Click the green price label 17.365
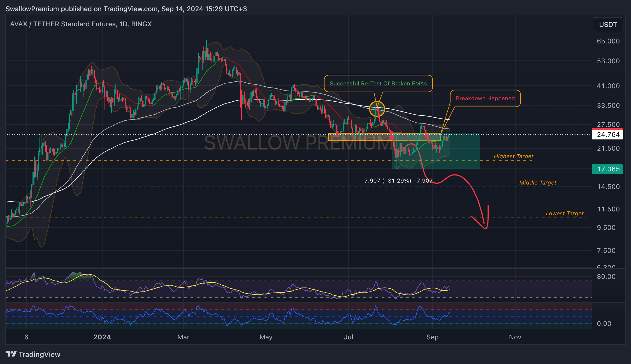Viewport: 631px width, 364px height. [x=608, y=169]
